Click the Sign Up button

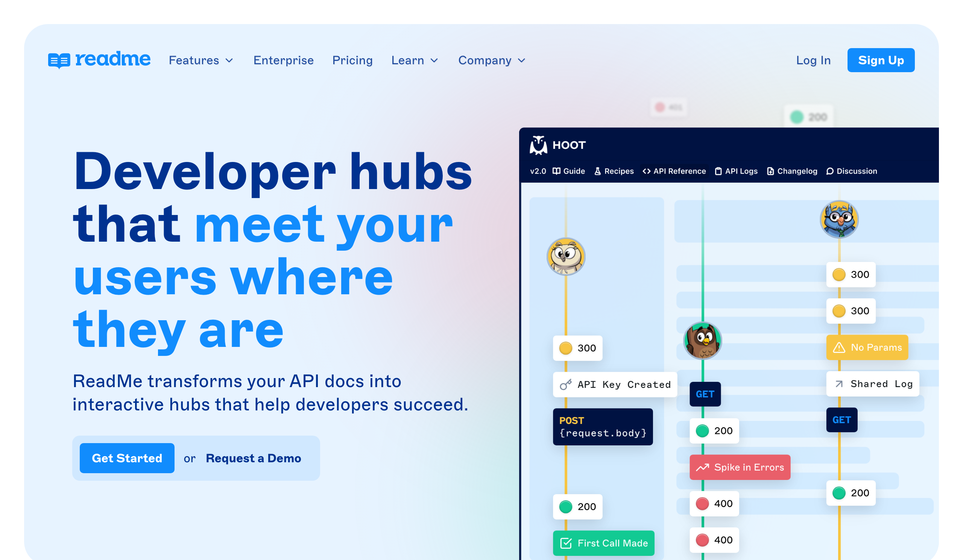click(x=881, y=60)
